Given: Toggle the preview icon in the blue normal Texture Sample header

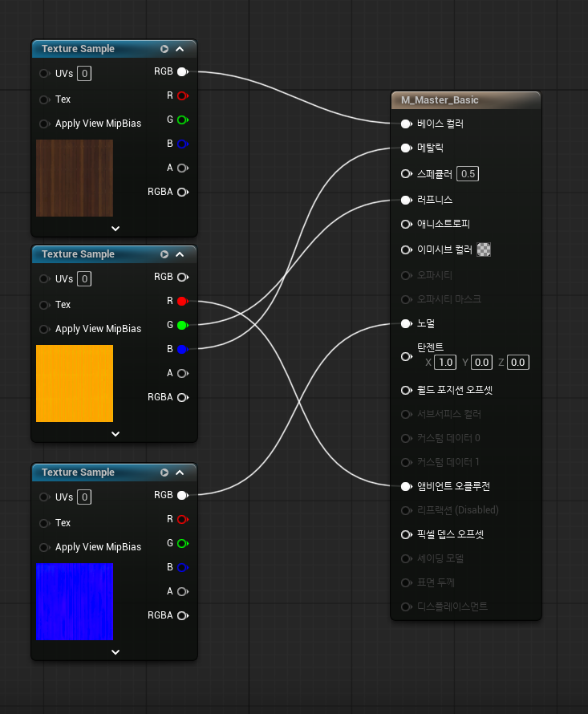Looking at the screenshot, I should tap(164, 473).
